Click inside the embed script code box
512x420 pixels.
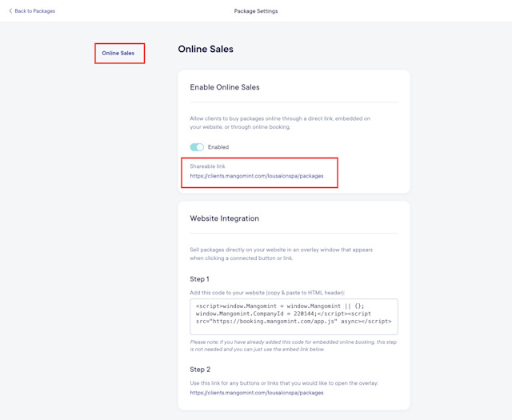294,317
